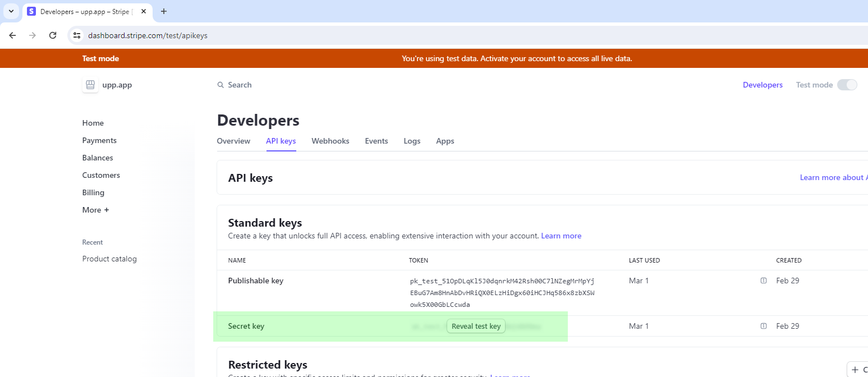
Task: Click the LAST USED column header
Action: (644, 260)
